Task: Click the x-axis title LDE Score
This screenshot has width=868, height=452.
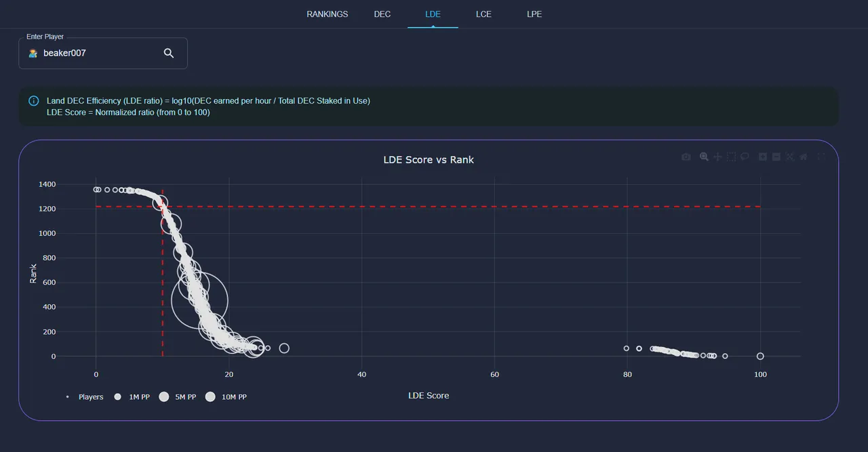Action: click(x=429, y=395)
